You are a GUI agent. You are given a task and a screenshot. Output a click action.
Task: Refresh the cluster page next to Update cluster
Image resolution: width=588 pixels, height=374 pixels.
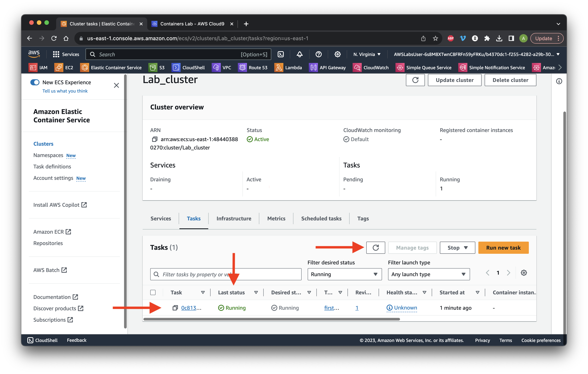tap(415, 80)
